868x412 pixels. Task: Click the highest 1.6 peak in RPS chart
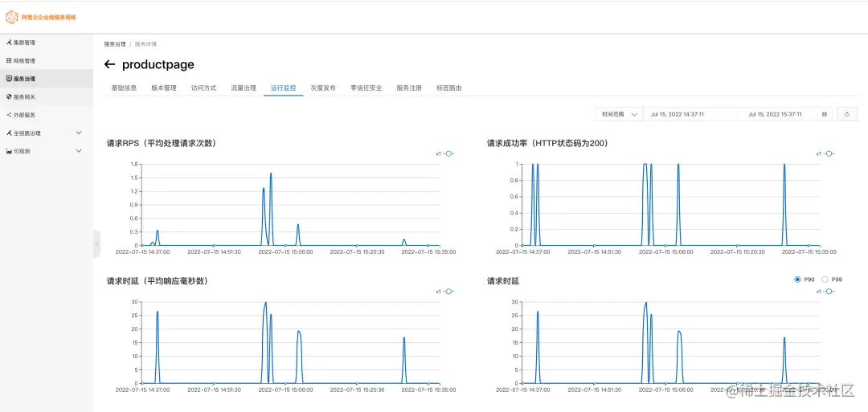point(271,173)
